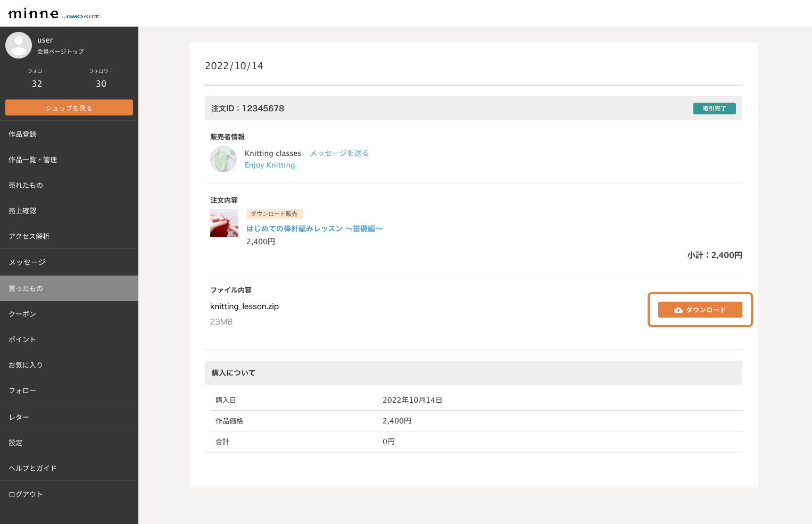Open the メッセージ sidebar item

[x=27, y=262]
